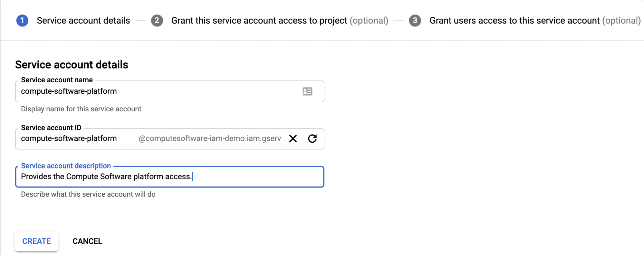Click the step 3 circle icon

[415, 21]
